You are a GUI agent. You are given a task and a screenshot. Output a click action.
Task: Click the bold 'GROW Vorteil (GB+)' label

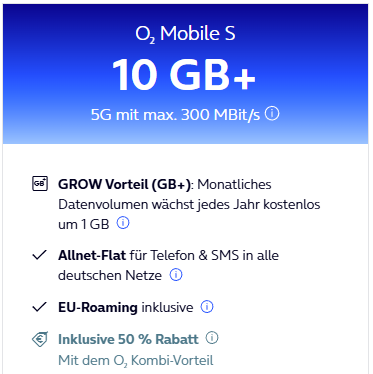[x=125, y=184]
